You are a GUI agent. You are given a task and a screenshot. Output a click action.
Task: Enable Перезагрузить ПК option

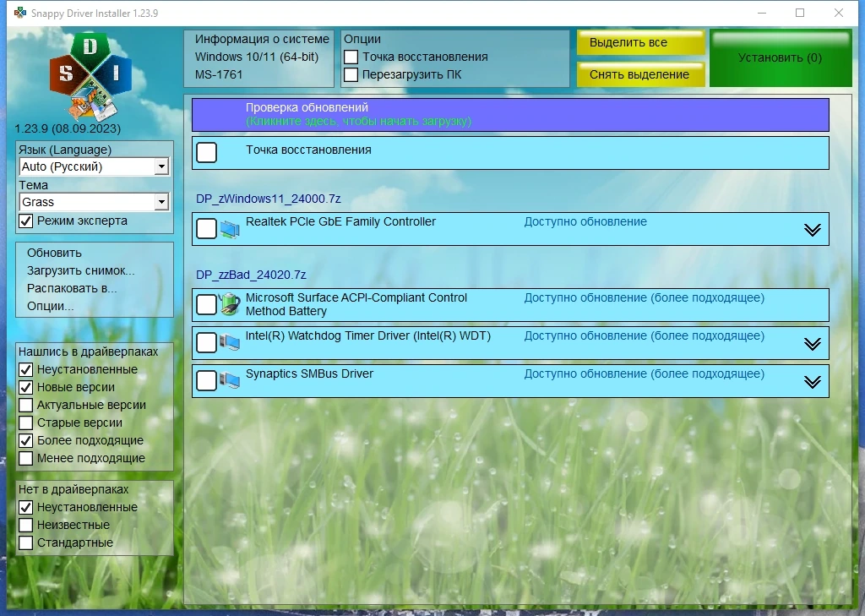tap(351, 74)
